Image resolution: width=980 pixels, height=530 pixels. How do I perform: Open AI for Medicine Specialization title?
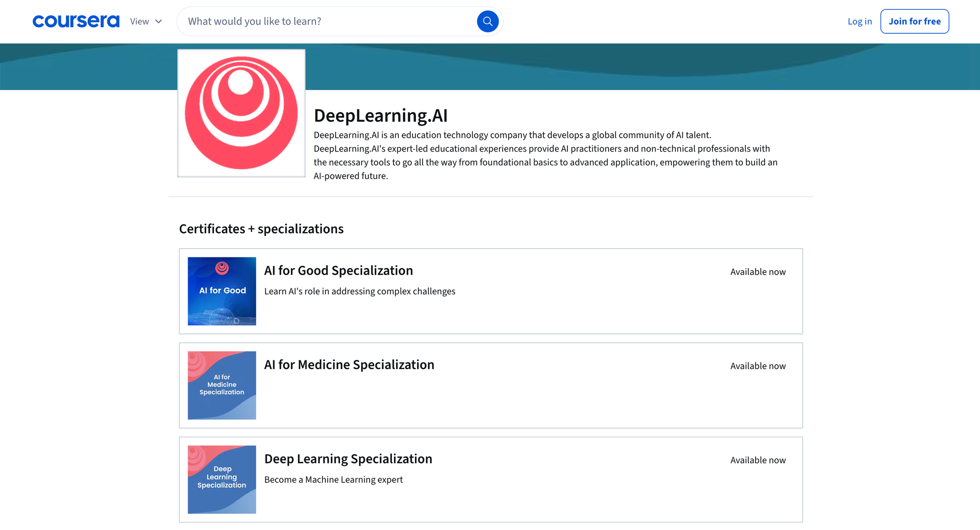click(349, 365)
